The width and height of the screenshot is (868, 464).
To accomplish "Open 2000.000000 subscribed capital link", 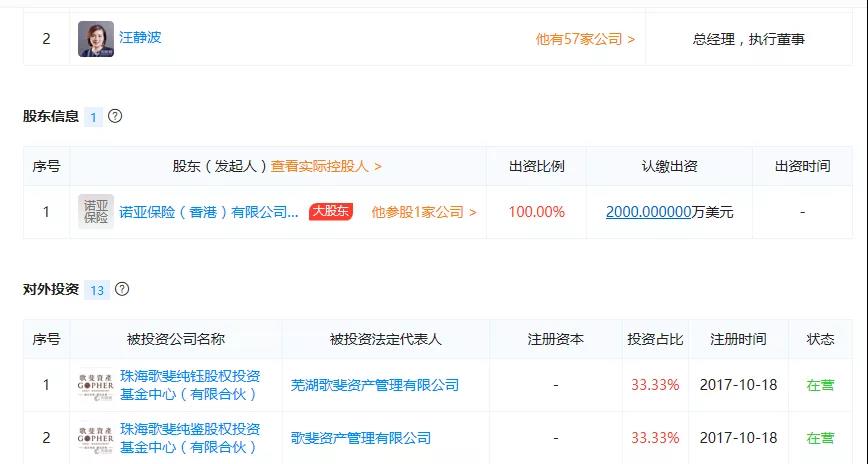I will [648, 212].
